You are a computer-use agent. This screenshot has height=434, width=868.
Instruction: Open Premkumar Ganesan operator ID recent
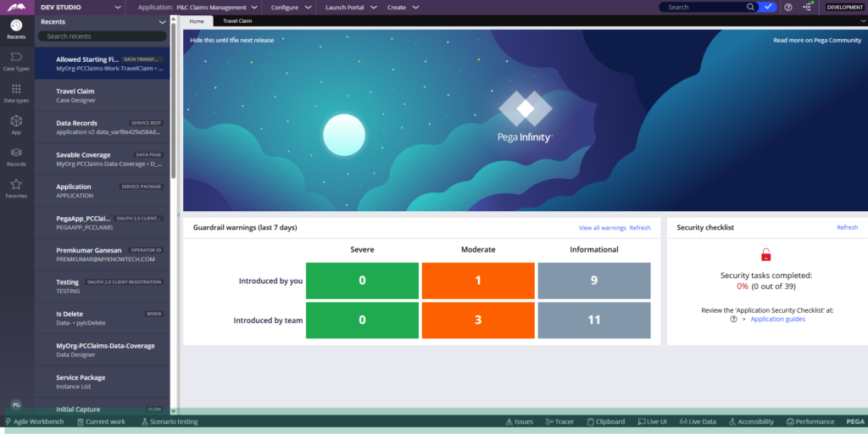[x=103, y=254]
